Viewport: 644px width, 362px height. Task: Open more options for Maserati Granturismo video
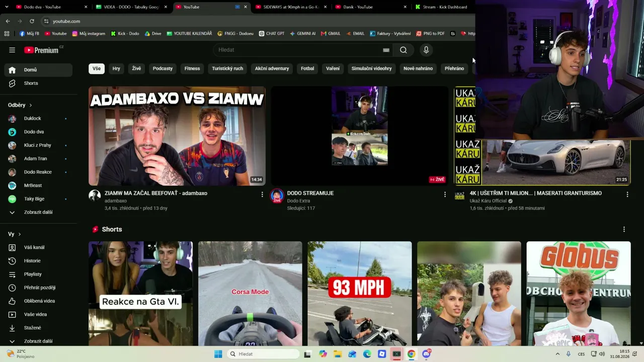coord(627,194)
